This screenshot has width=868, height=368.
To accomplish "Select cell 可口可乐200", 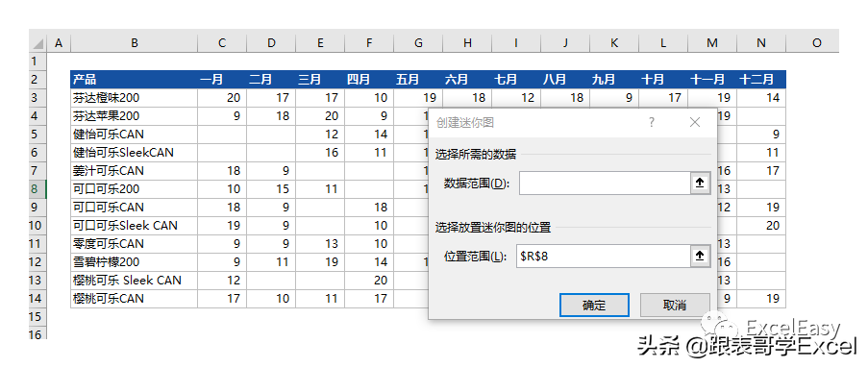I will pyautogui.click(x=134, y=188).
